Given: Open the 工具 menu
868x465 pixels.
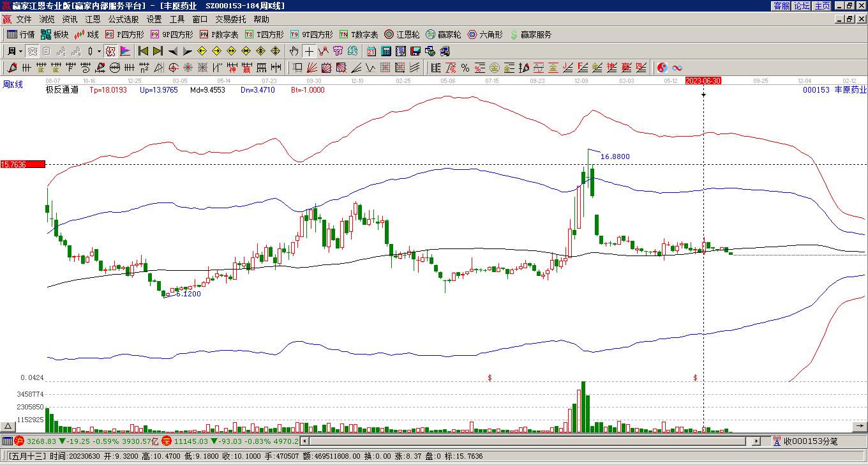Looking at the screenshot, I should (x=177, y=20).
